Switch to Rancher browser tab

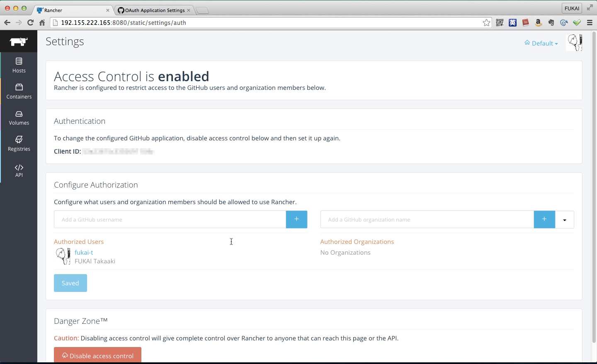(x=73, y=10)
